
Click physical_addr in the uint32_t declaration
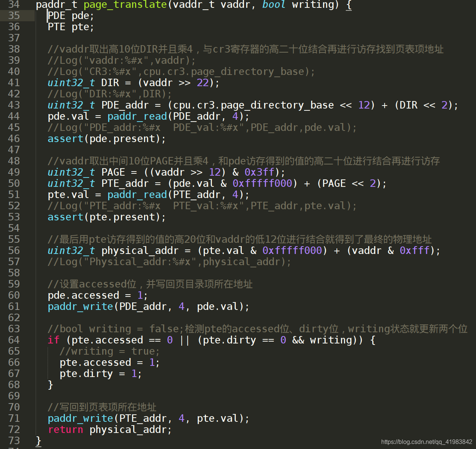pos(140,251)
